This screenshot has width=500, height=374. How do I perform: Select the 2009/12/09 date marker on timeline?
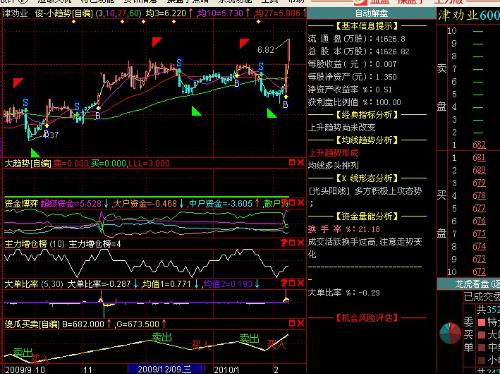pyautogui.click(x=165, y=369)
